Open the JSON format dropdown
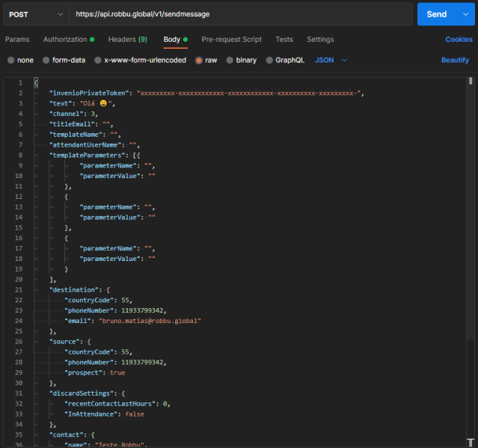 [331, 60]
